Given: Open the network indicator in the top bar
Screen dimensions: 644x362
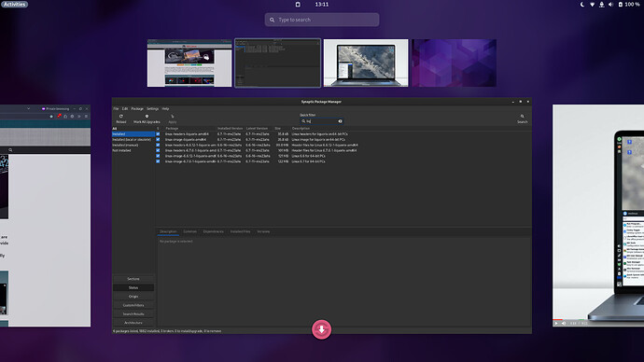Looking at the screenshot, I should coord(592,5).
